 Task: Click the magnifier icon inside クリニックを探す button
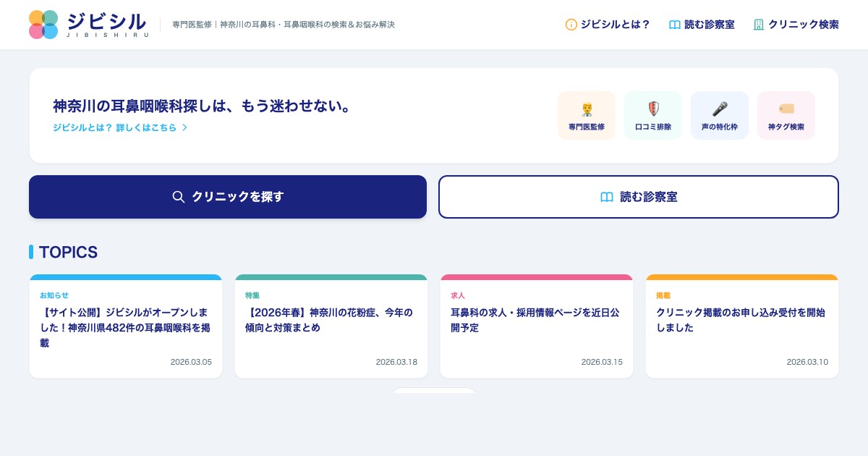[x=179, y=197]
